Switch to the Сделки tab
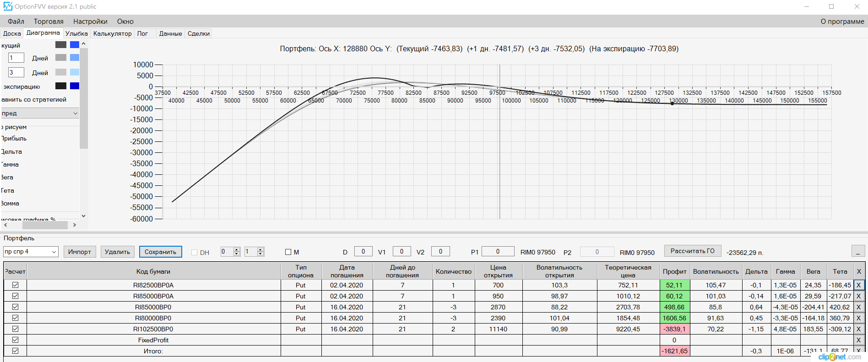868x362 pixels. click(199, 33)
